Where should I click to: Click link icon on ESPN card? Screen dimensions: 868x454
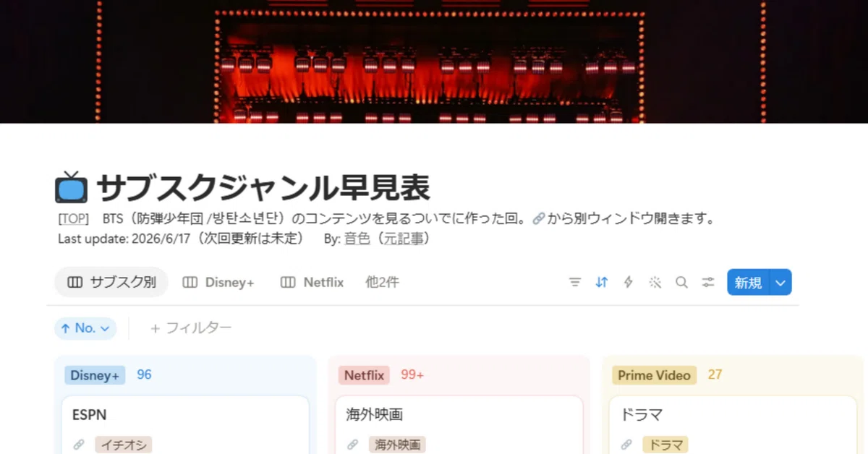click(x=78, y=445)
